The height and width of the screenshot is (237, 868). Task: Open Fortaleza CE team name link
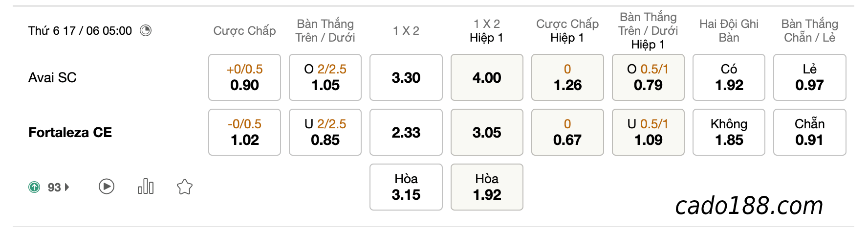[70, 133]
